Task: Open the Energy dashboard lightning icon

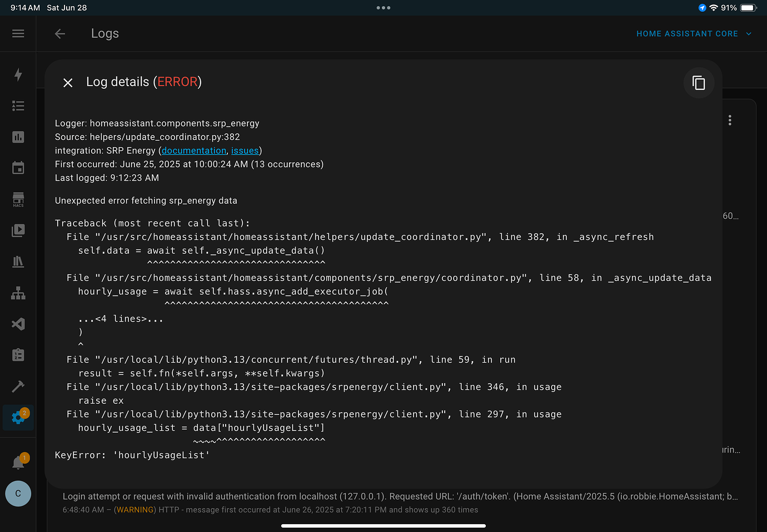Action: point(18,74)
